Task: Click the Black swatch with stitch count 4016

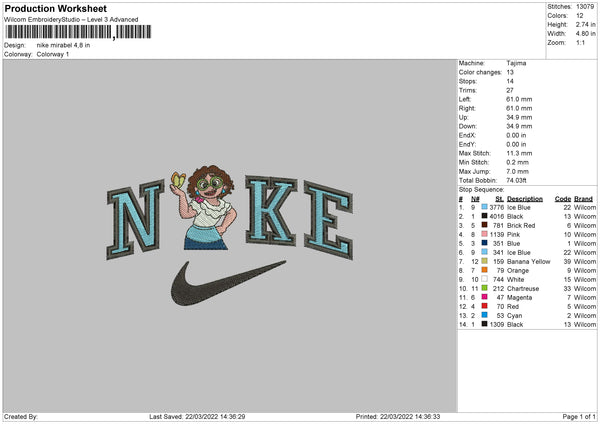Action: [484, 216]
